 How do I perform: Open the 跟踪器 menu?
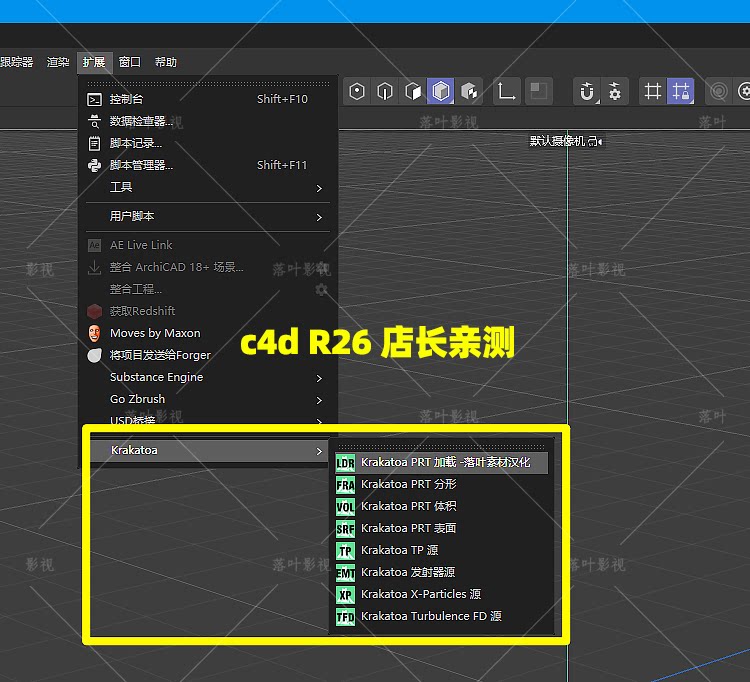click(17, 62)
